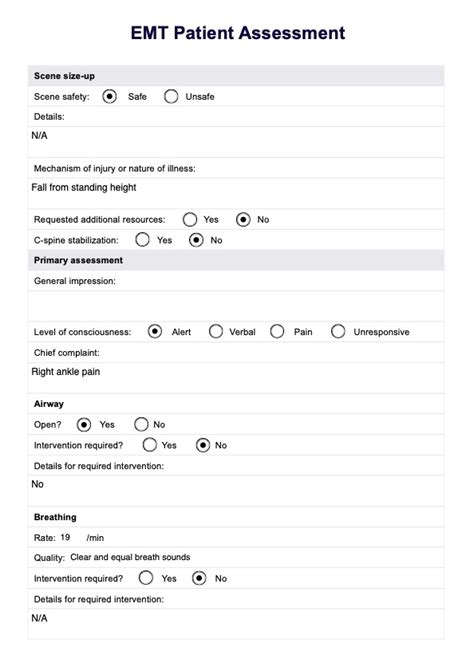474x671 pixels.
Task: Select Yes for airway intervention required
Action: [149, 445]
